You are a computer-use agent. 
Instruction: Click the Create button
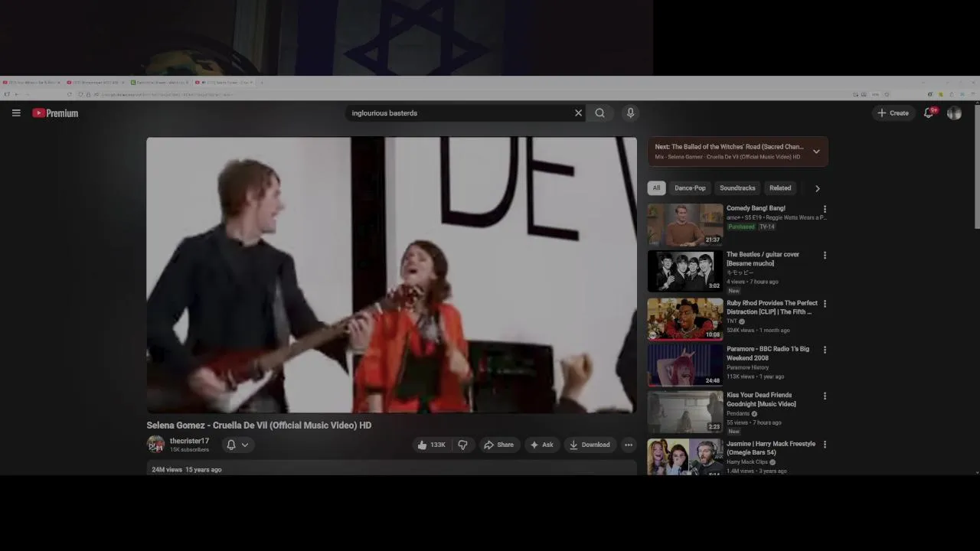coord(893,113)
